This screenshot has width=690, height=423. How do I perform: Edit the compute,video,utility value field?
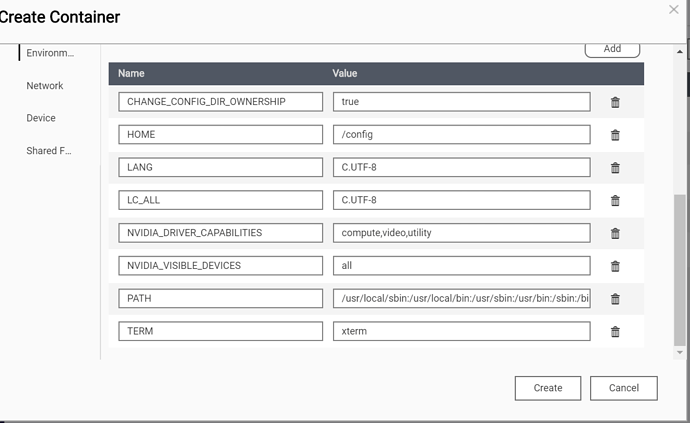[x=462, y=233]
